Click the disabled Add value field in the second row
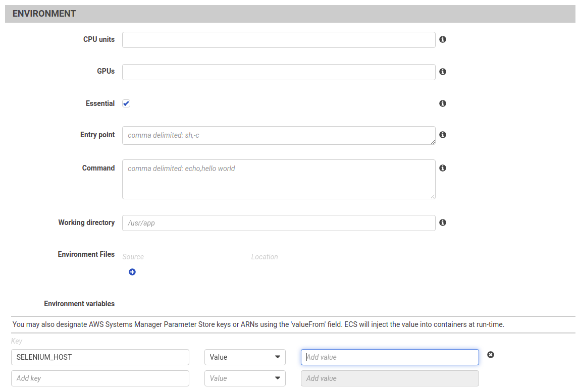The height and width of the screenshot is (392, 578). 390,378
